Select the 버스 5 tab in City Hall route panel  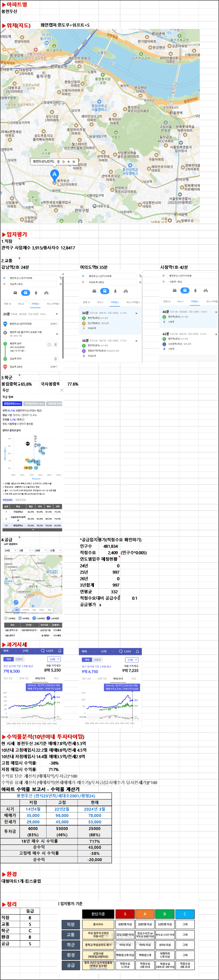coord(180,301)
